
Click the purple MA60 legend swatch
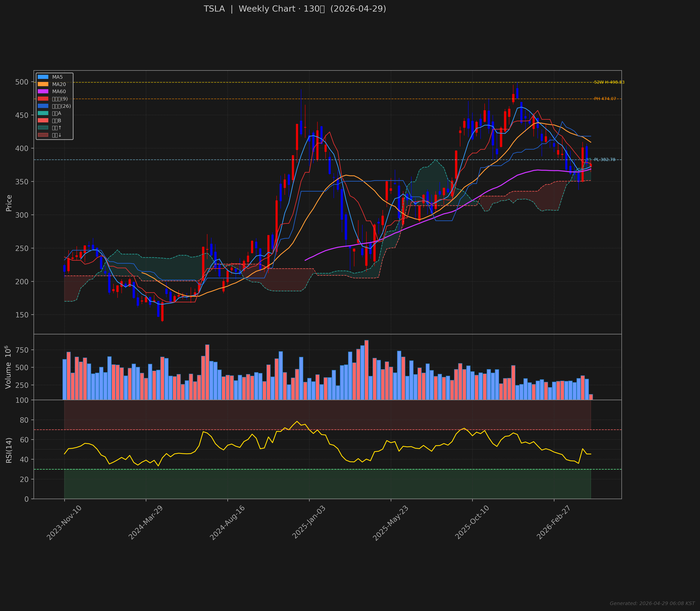tap(43, 91)
